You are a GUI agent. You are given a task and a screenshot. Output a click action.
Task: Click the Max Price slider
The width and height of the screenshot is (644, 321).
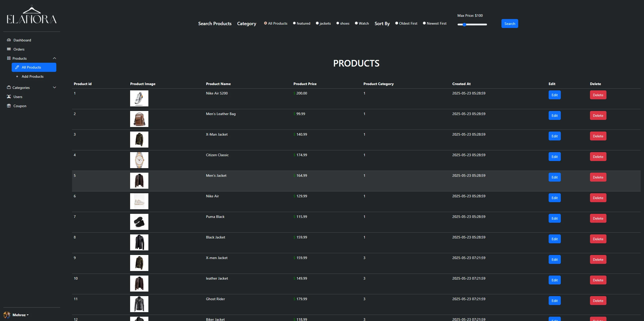click(x=472, y=25)
